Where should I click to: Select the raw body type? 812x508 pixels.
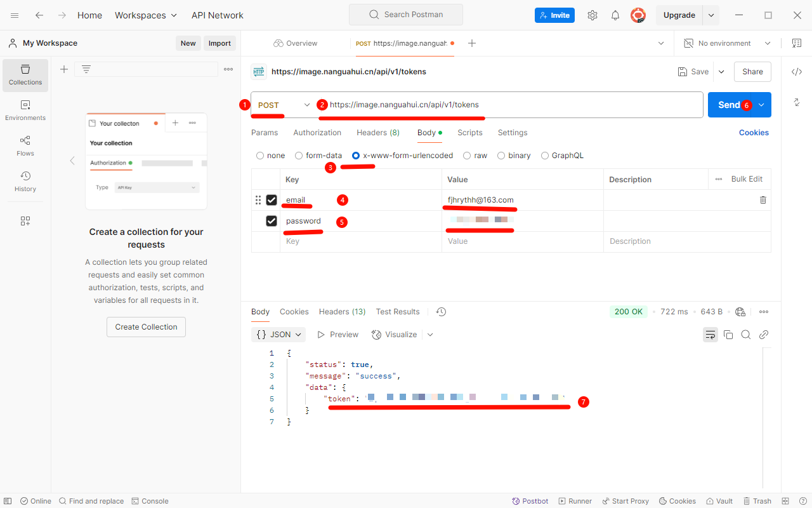click(468, 156)
